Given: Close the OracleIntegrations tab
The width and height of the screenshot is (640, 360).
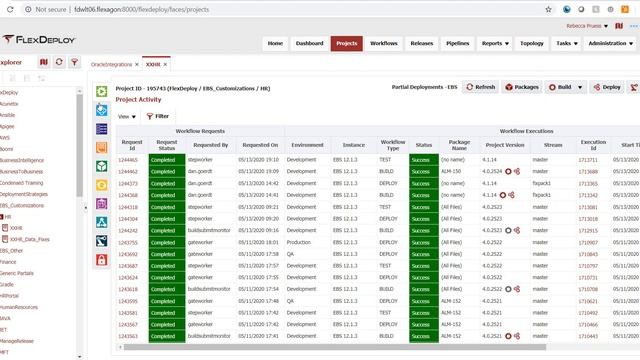Looking at the screenshot, I should point(137,64).
